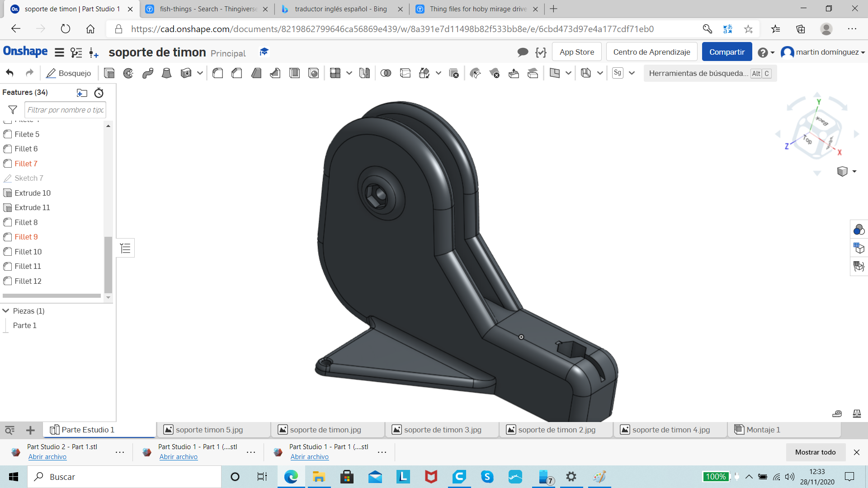Viewport: 868px width, 488px height.
Task: Select the Draft tool
Action: point(256,73)
